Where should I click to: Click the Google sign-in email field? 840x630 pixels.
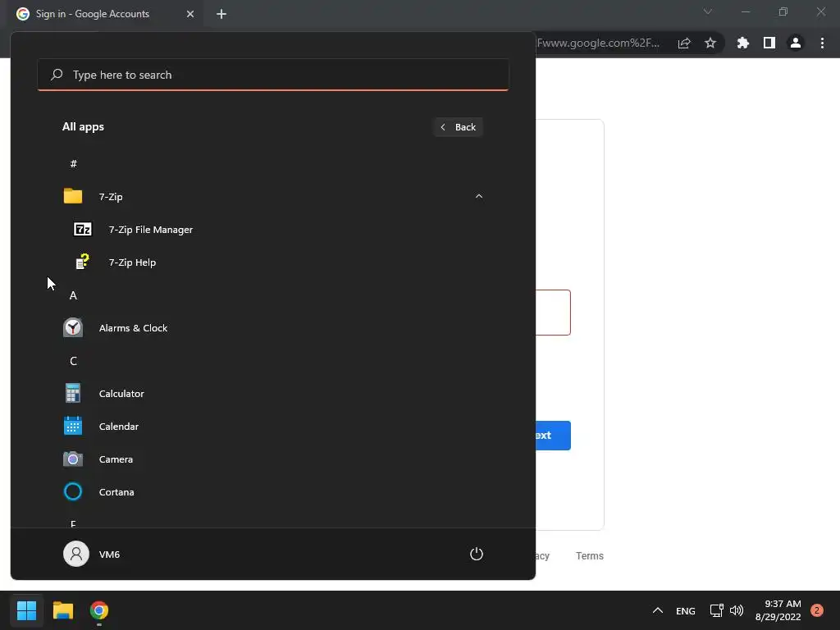tap(553, 313)
